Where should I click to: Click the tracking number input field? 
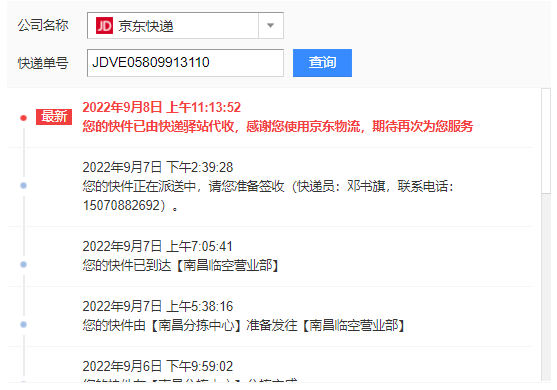click(x=185, y=63)
